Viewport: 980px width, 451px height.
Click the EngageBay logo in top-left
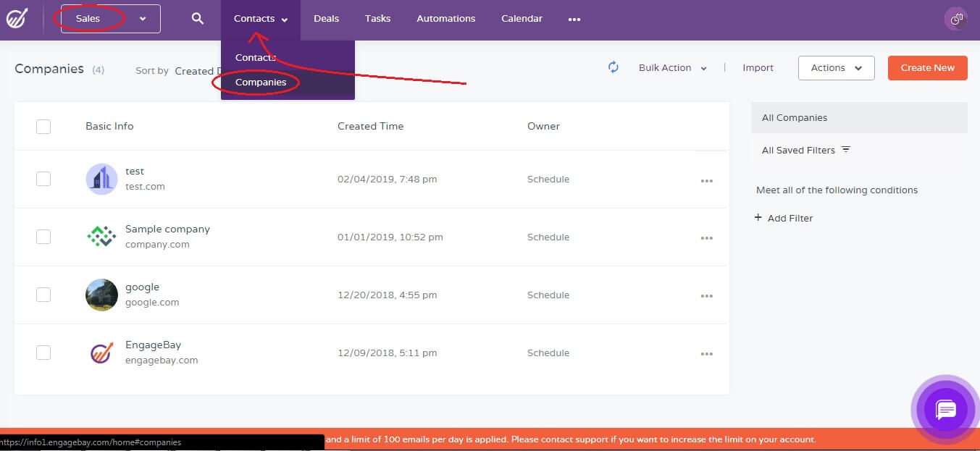click(17, 19)
